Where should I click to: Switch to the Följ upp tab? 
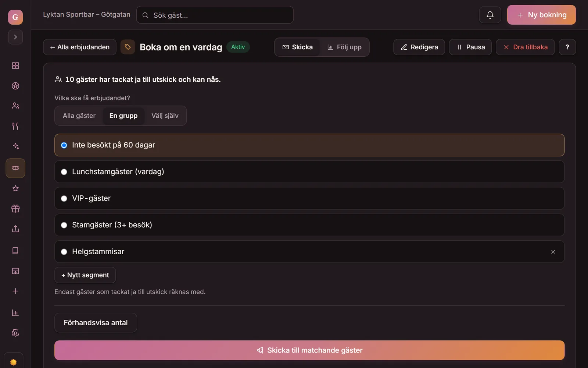(344, 47)
